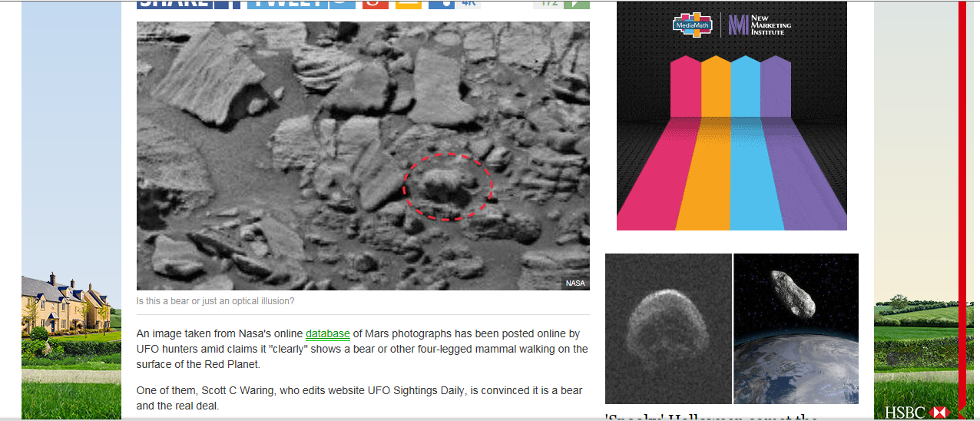Open the skull-shaped comet radar thumbnail
Image resolution: width=980 pixels, height=421 pixels.
pyautogui.click(x=668, y=328)
